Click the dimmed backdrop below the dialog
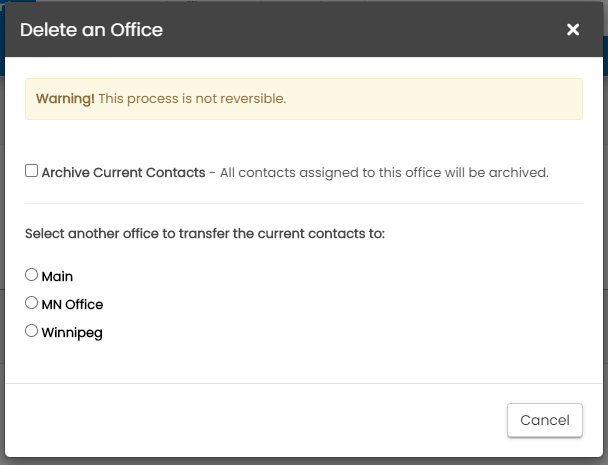Viewport: 608px width, 465px height. [x=300, y=460]
